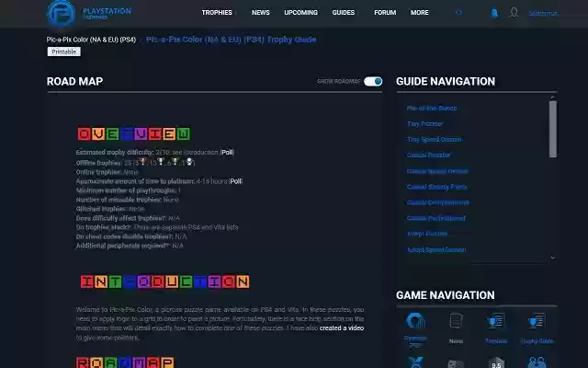Open the Forum menu item
The image size is (588, 368).
click(385, 13)
